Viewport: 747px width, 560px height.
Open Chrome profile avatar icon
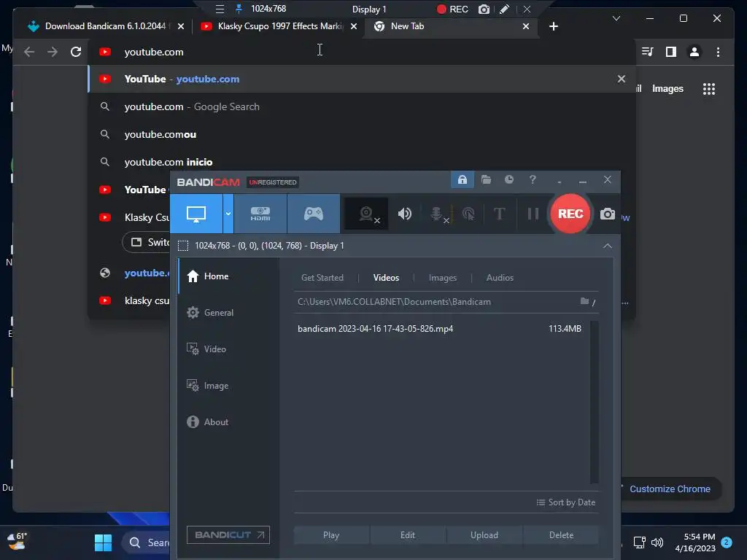(x=694, y=52)
